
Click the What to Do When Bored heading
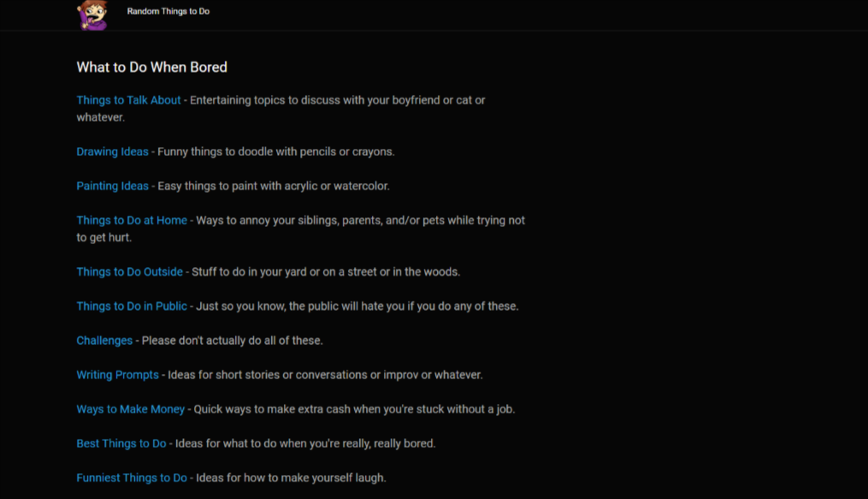pyautogui.click(x=151, y=67)
